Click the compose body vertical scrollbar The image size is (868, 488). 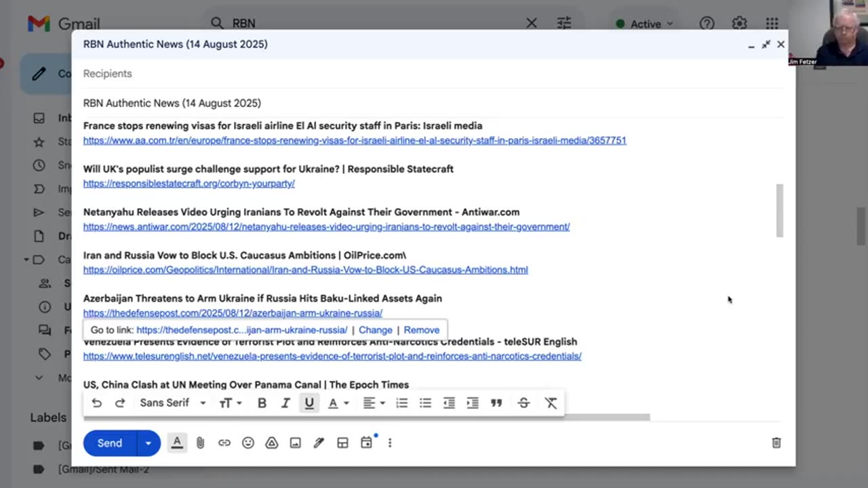pyautogui.click(x=780, y=210)
